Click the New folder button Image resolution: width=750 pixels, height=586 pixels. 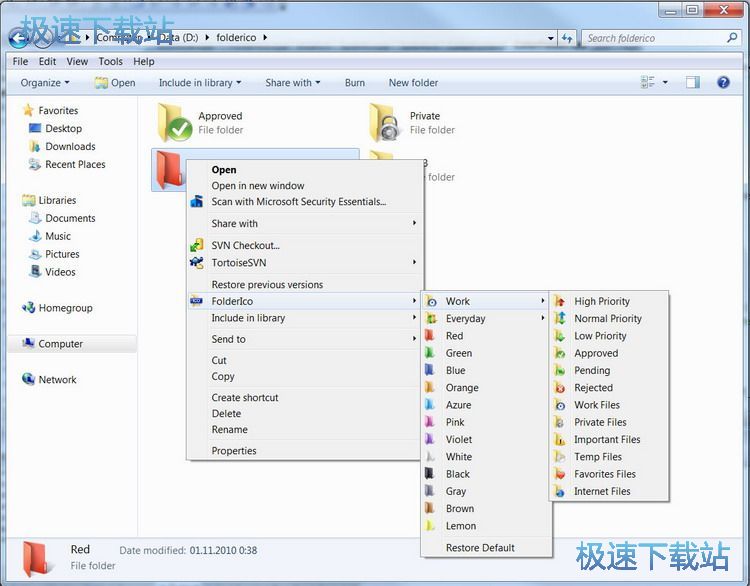[413, 83]
